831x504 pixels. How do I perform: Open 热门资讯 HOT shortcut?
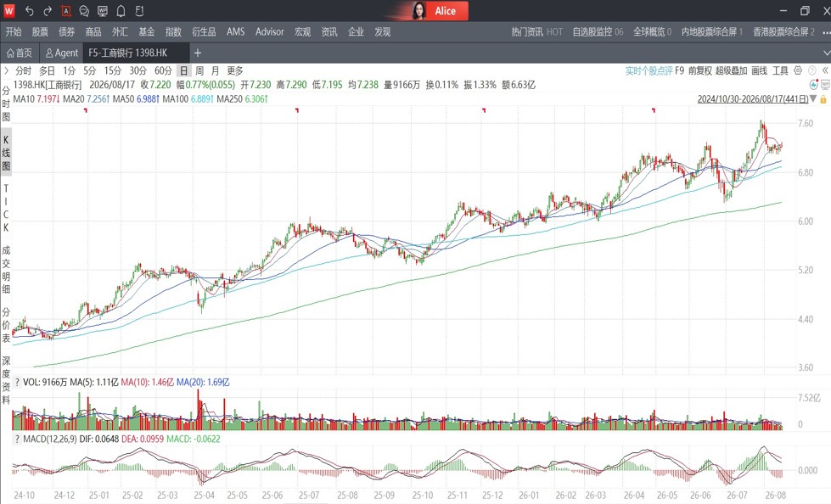[x=536, y=31]
